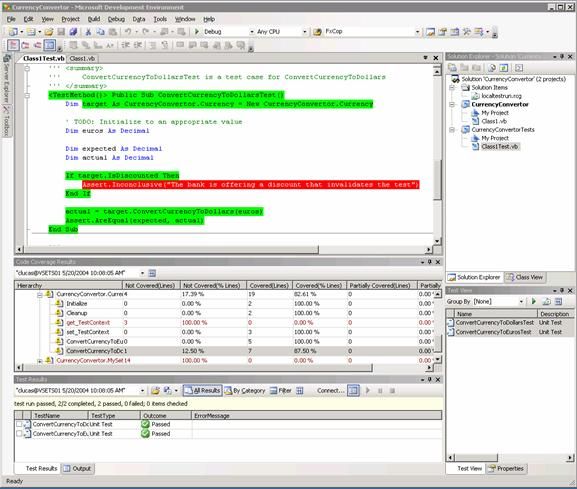This screenshot has width=577, height=489.
Task: Click the code editor vertical scrollbar thumb
Action: pyautogui.click(x=437, y=180)
